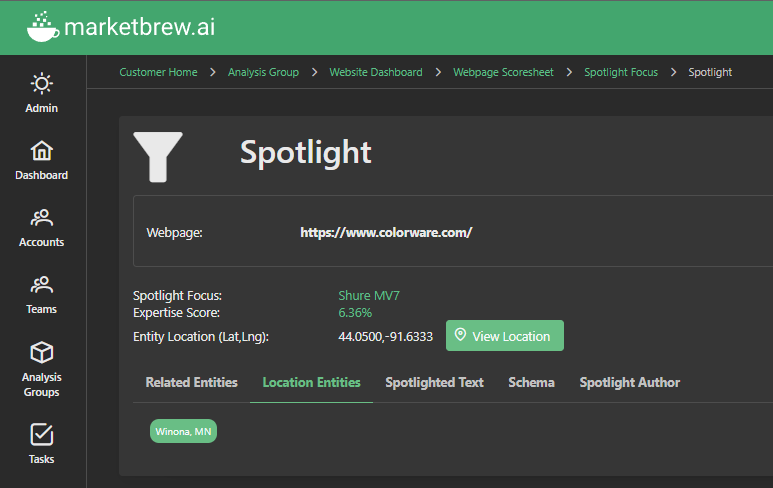Open Analysis Groups cube icon

tap(42, 353)
